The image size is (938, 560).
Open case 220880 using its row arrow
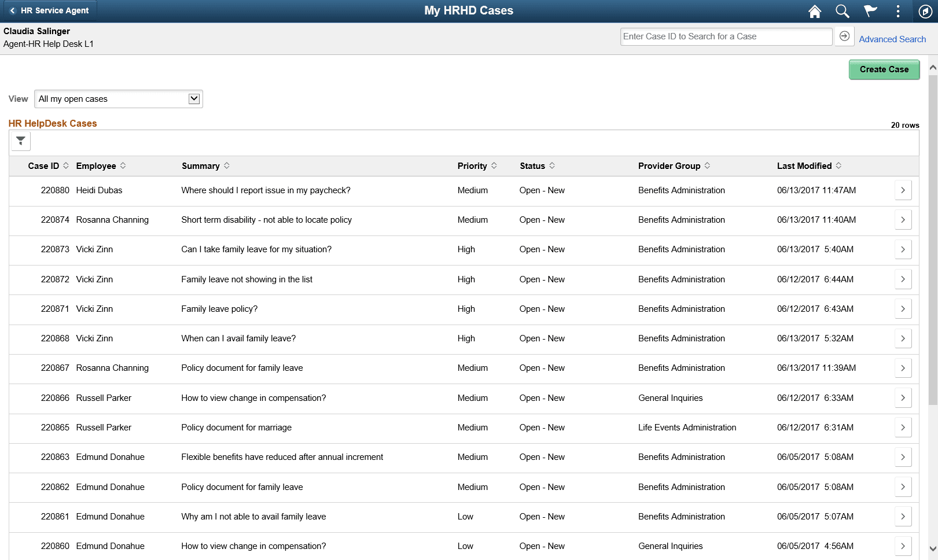pos(903,190)
